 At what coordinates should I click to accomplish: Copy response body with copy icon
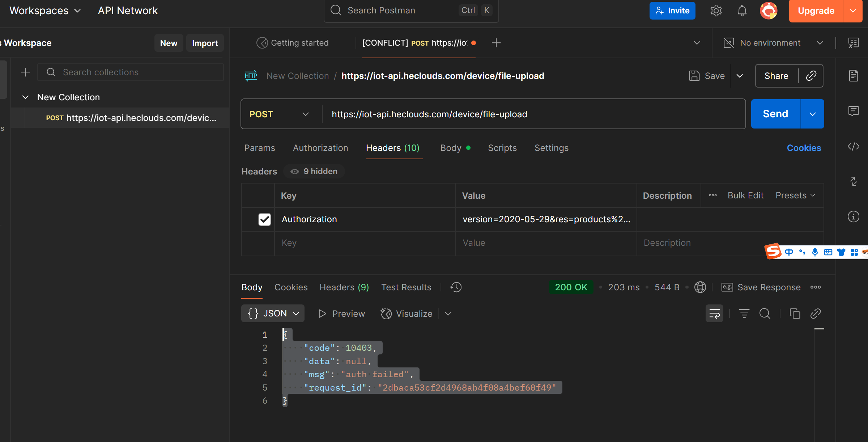(x=795, y=313)
